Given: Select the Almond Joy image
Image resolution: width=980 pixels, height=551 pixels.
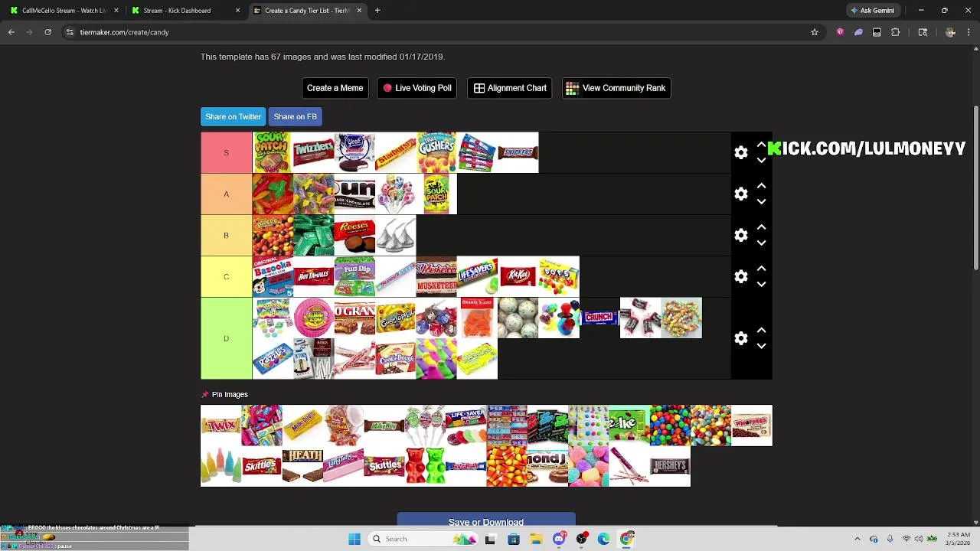Looking at the screenshot, I should pos(547,466).
